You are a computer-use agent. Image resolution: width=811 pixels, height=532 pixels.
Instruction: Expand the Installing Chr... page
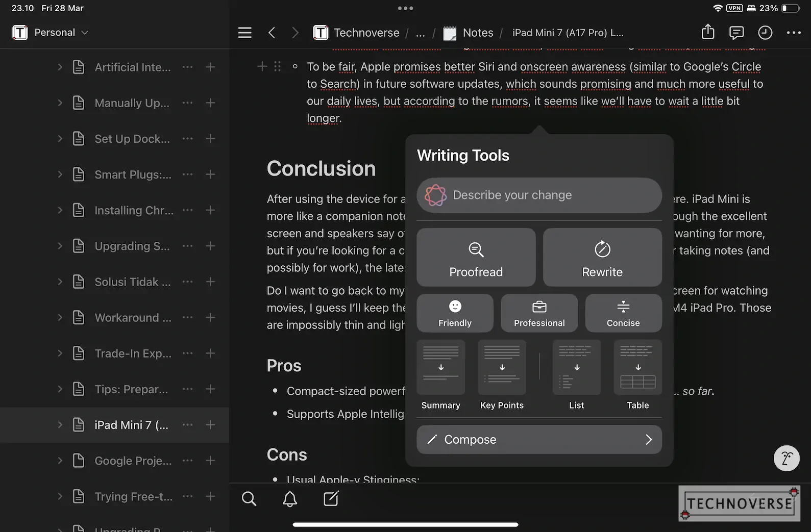click(x=60, y=210)
